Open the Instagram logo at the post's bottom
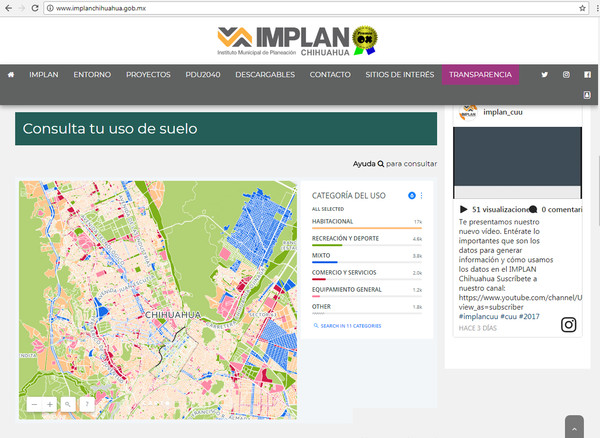The height and width of the screenshot is (438, 600). 569,325
